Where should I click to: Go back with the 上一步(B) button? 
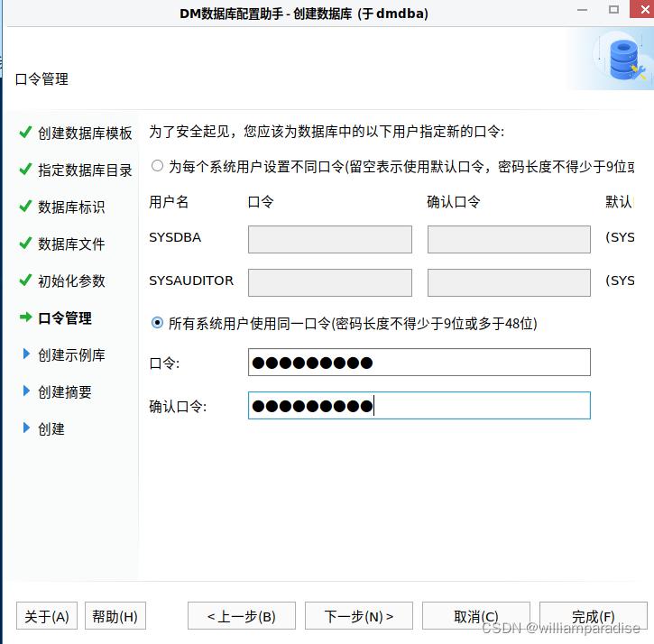coord(241,616)
